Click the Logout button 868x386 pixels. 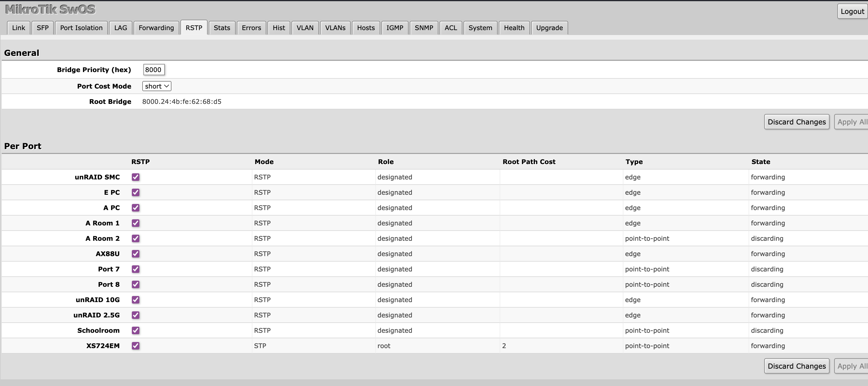(852, 12)
